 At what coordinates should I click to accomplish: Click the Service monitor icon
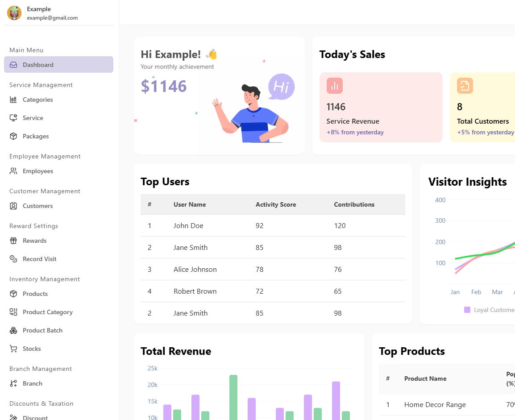click(13, 118)
